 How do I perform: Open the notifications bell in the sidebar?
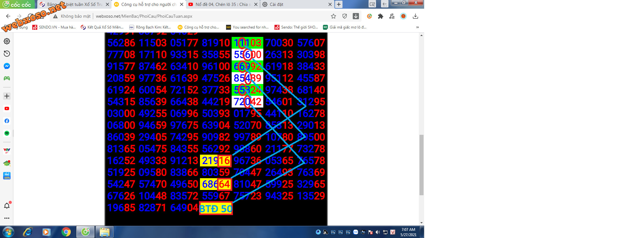(x=7, y=206)
